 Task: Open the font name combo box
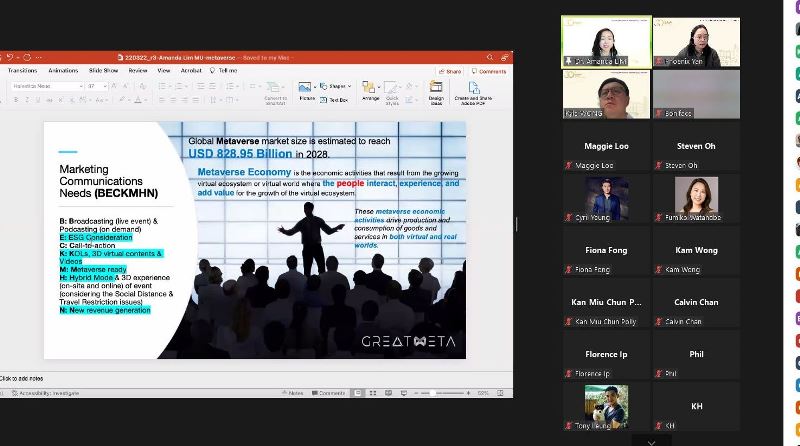[47, 86]
